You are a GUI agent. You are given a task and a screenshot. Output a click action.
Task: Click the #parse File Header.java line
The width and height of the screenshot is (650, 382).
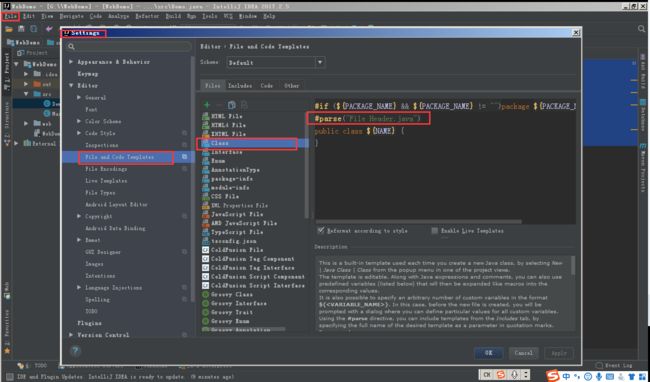click(368, 118)
